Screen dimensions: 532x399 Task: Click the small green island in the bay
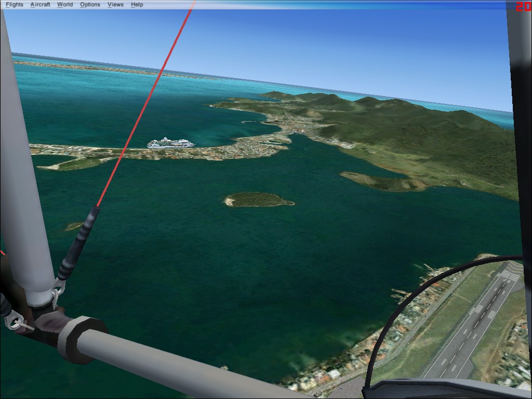click(257, 199)
